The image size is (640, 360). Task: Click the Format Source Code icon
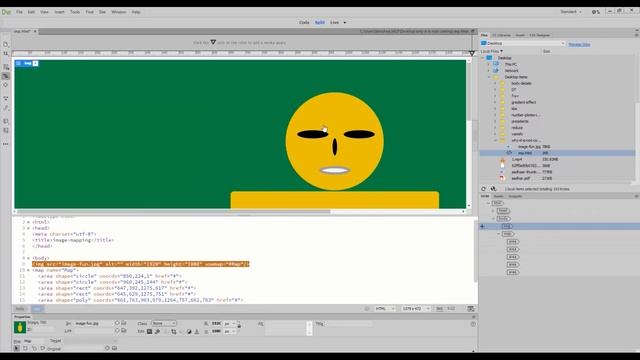(6, 108)
